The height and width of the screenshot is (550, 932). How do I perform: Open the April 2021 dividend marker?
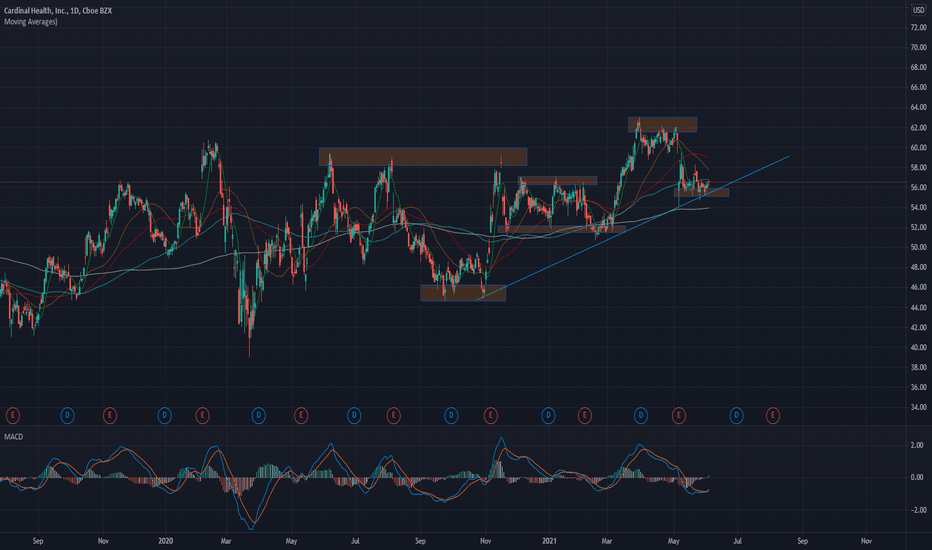640,415
